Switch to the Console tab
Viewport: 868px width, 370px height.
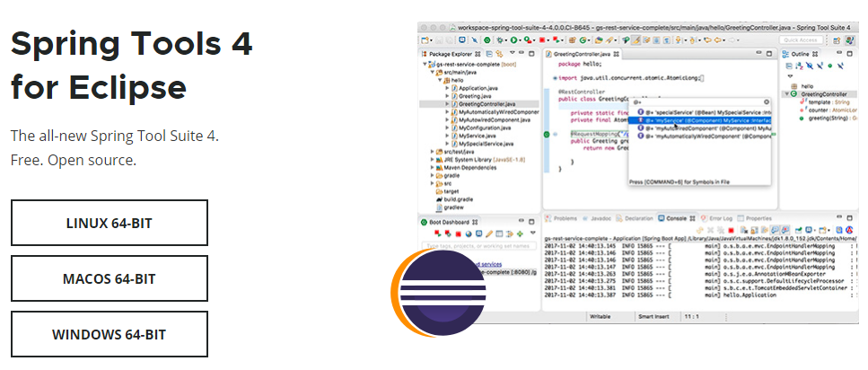click(x=677, y=218)
